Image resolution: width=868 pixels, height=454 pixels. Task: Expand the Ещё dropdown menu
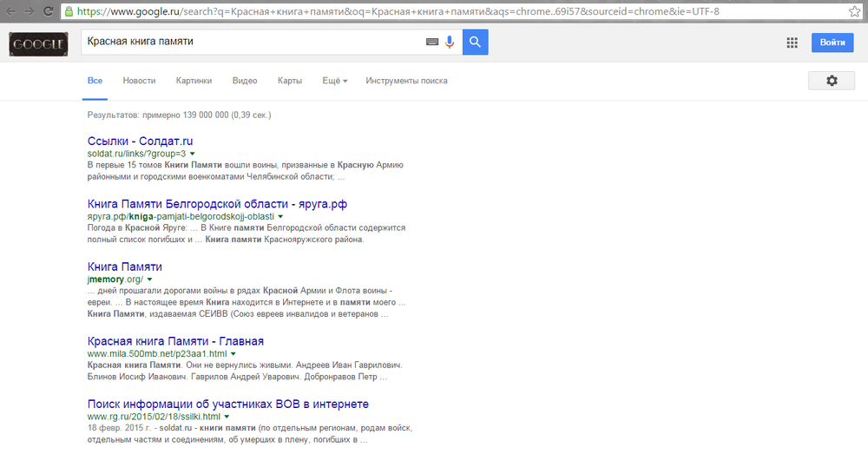point(335,81)
